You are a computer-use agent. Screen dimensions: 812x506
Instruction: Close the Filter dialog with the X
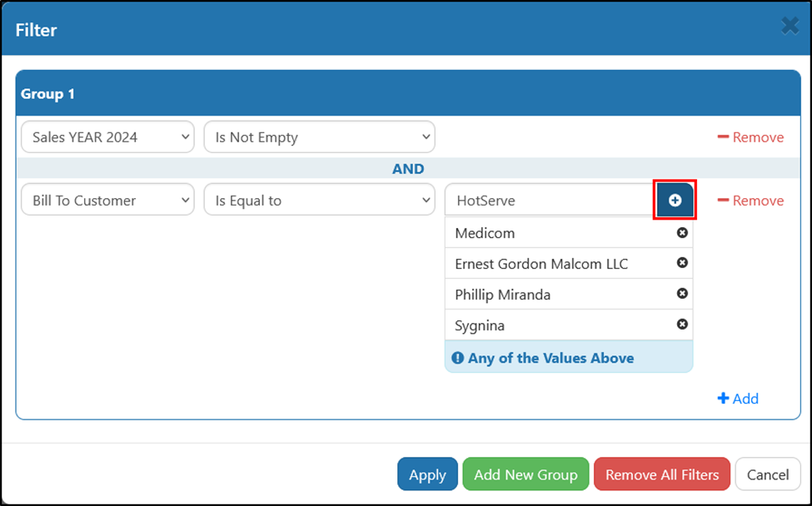(x=790, y=25)
